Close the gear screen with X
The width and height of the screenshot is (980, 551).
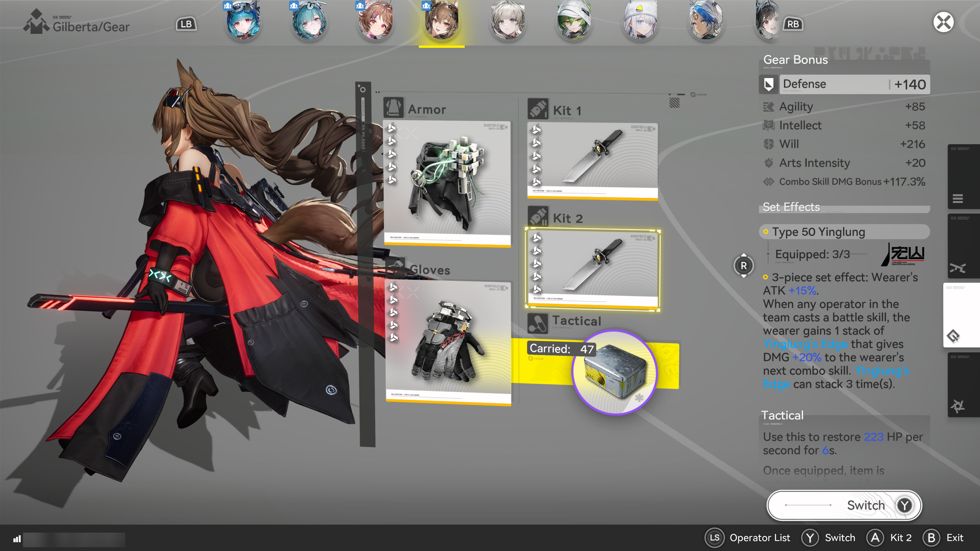(x=943, y=22)
